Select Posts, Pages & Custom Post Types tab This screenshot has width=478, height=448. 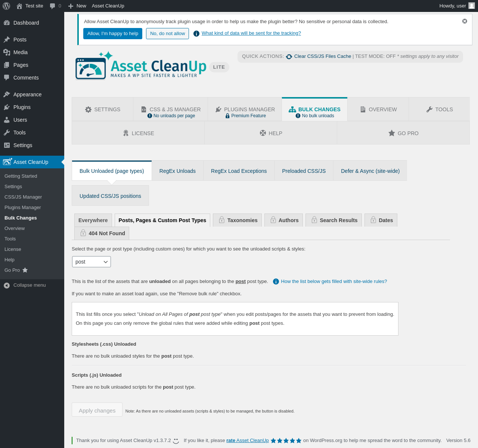pyautogui.click(x=162, y=220)
